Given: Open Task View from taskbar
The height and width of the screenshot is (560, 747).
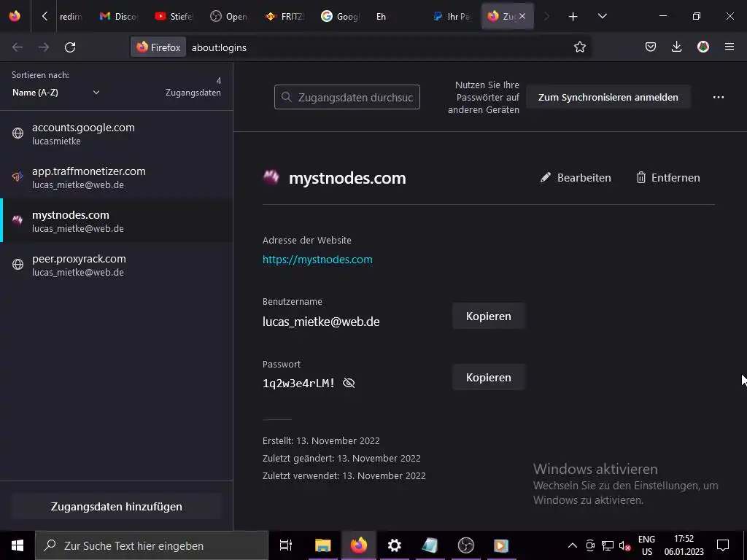Looking at the screenshot, I should pyautogui.click(x=285, y=545).
